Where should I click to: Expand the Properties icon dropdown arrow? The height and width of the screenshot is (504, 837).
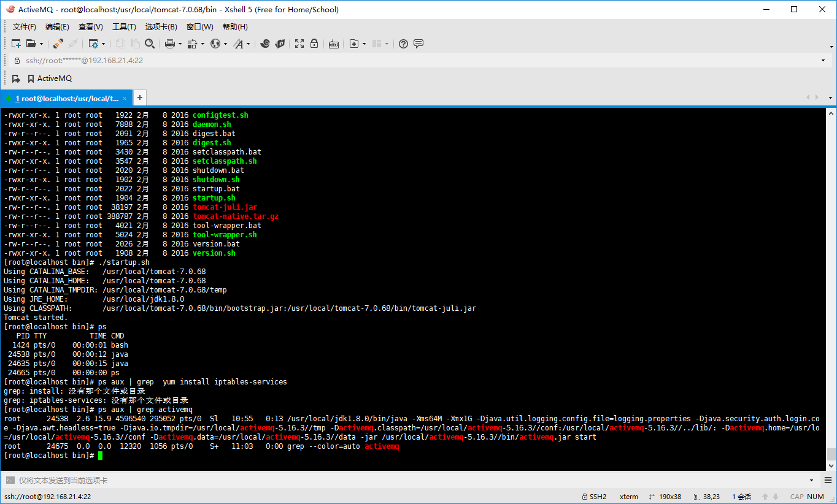(103, 44)
